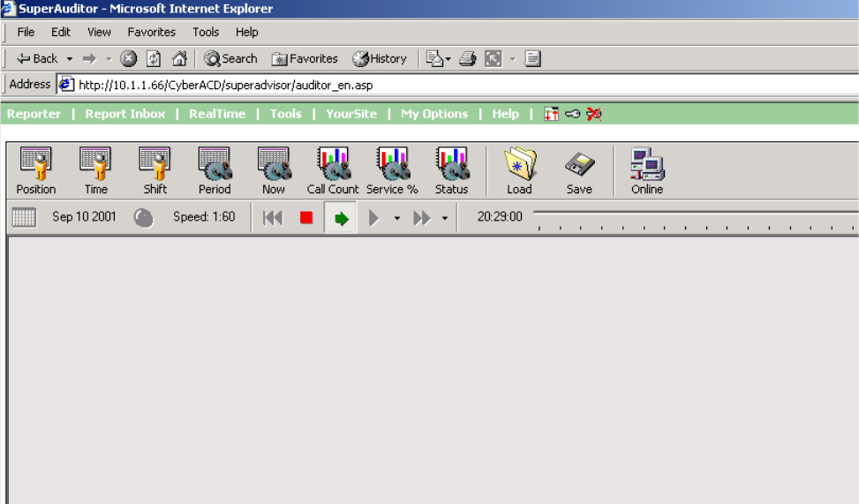Click the Forward arrow button
The image size is (859, 504).
click(x=89, y=58)
